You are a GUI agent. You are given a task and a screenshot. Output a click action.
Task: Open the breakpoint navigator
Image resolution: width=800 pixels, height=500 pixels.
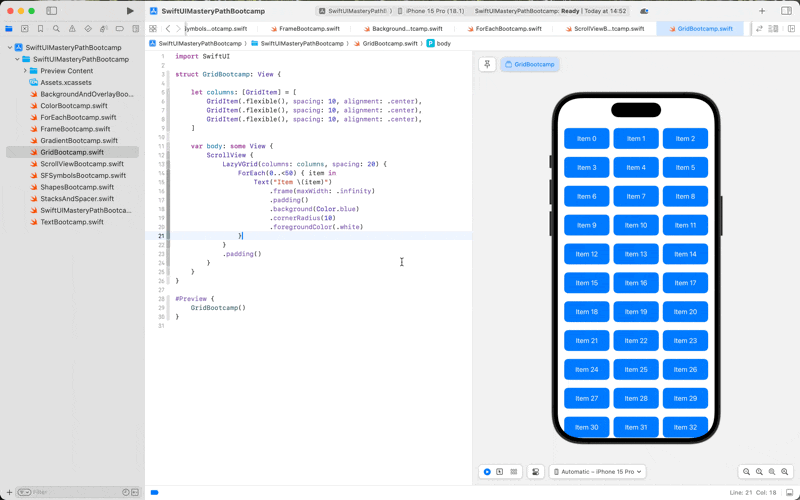119,29
